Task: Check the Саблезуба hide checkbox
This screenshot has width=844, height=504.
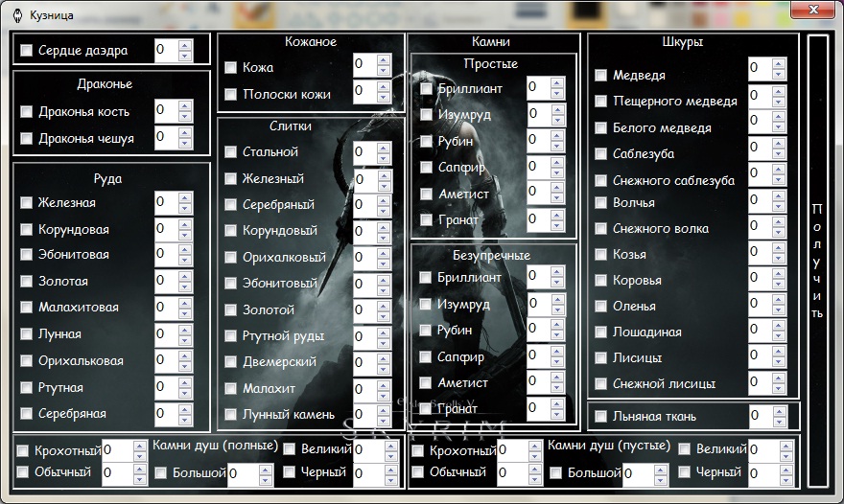Action: point(600,154)
